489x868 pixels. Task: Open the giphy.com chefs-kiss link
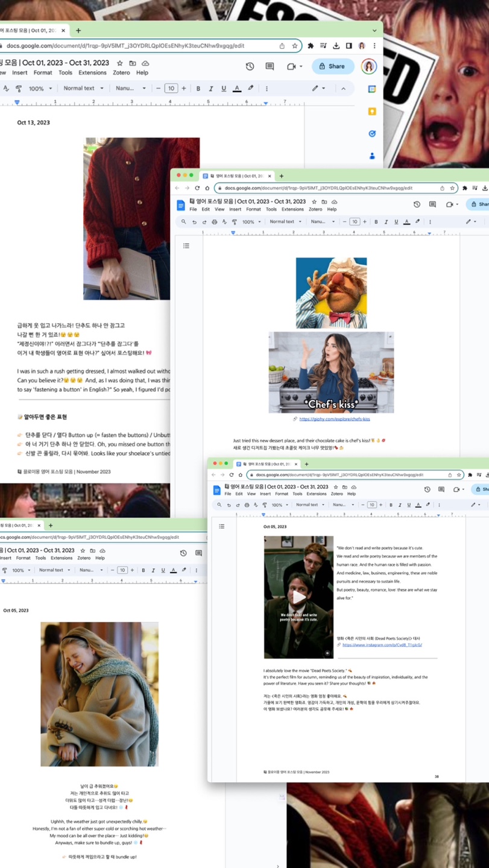pos(334,419)
